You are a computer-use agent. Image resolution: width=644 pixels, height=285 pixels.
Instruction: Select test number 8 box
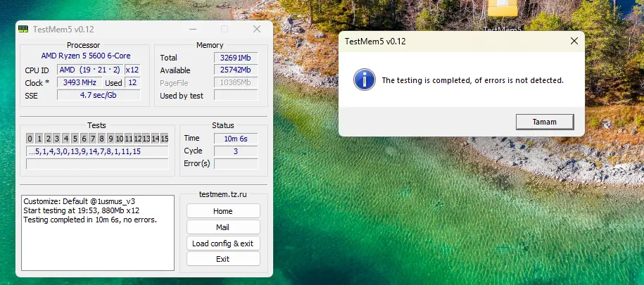102,139
